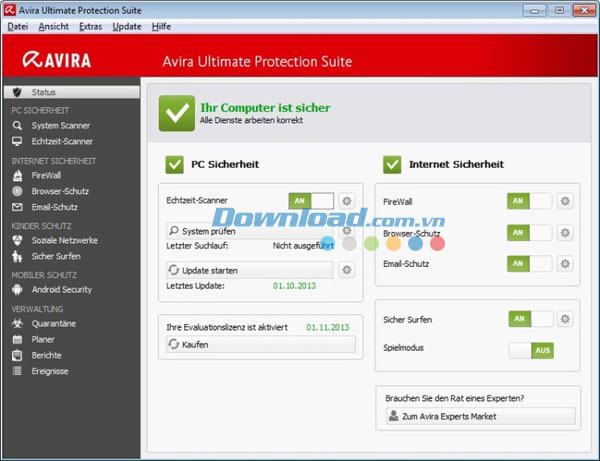
Task: Click the PC Sicherheit green checkbox
Action: tap(174, 165)
